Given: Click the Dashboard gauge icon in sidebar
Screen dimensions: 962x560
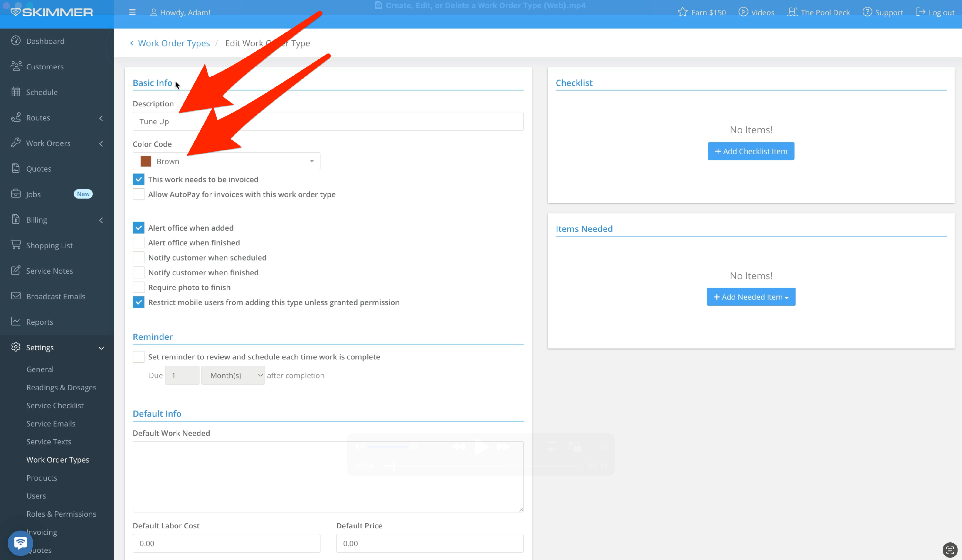Looking at the screenshot, I should pyautogui.click(x=16, y=40).
